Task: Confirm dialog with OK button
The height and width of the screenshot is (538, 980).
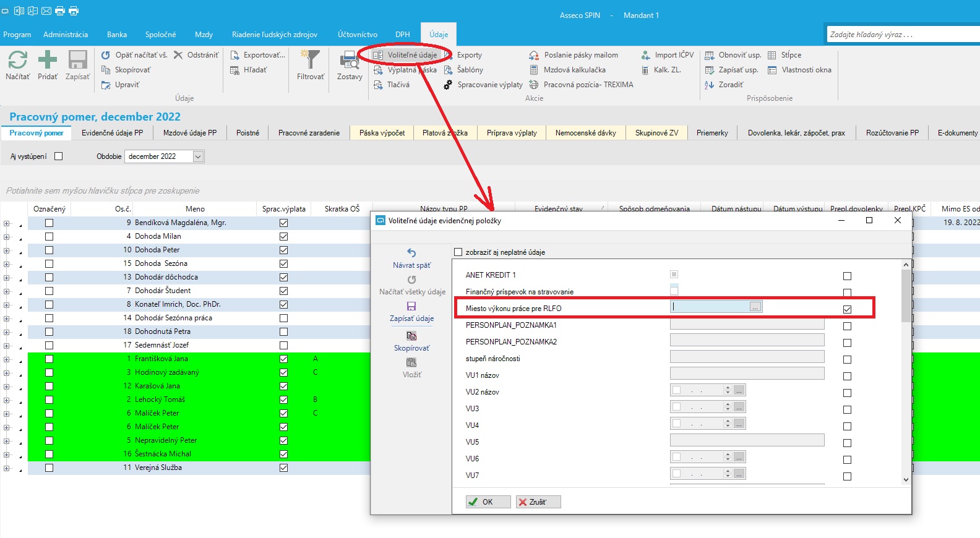Action: pos(488,502)
